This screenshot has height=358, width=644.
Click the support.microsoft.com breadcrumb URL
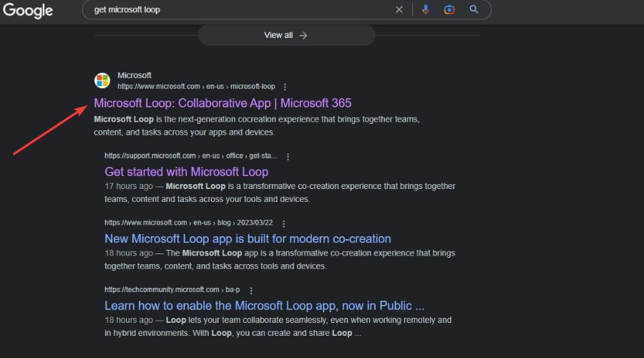pos(191,156)
